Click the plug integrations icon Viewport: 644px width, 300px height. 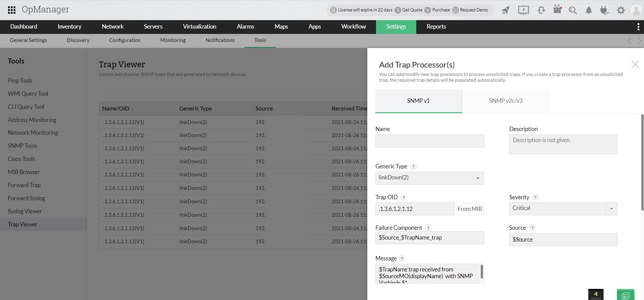coord(604,10)
